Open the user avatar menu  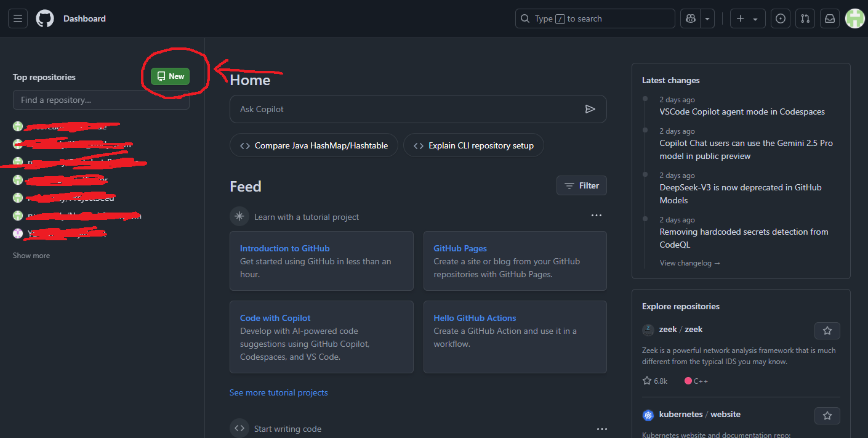click(x=855, y=18)
